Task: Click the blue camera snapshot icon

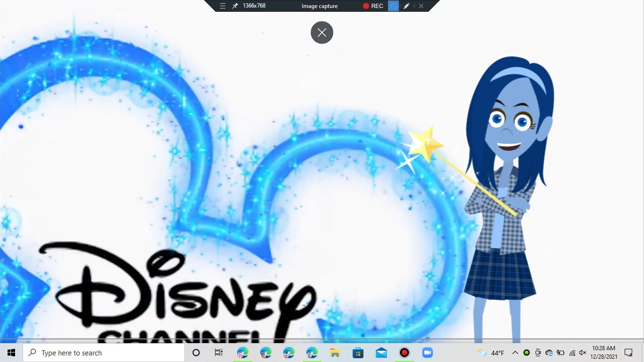Action: 393,6
